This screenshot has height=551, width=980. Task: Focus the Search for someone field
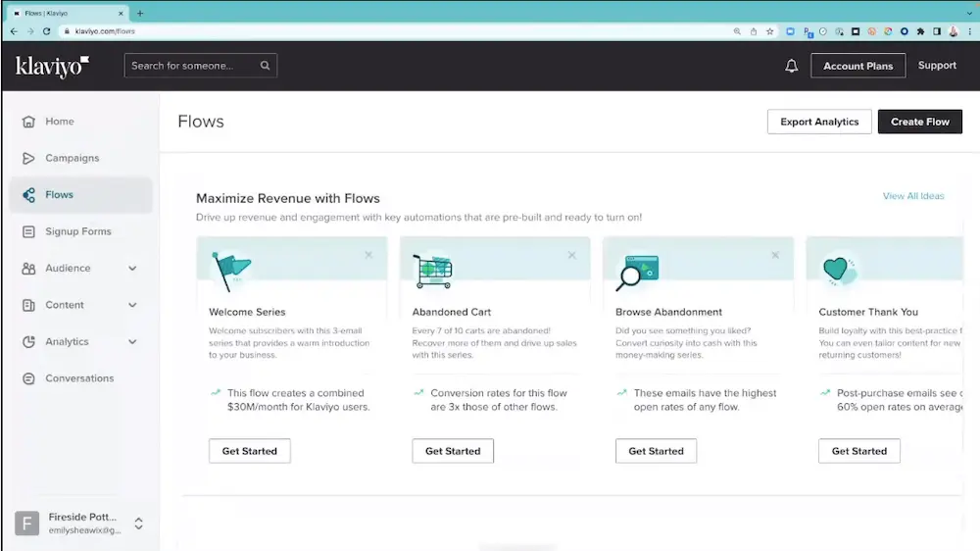193,66
